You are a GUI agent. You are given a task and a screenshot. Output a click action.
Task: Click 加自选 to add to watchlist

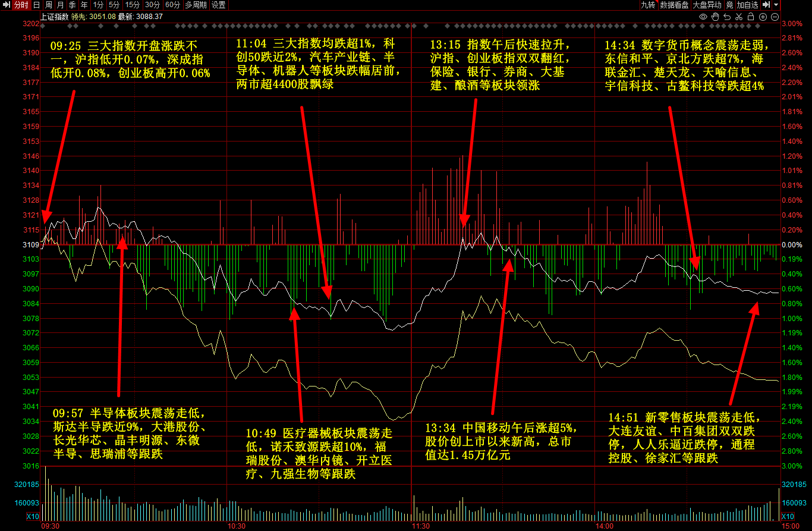click(747, 5)
